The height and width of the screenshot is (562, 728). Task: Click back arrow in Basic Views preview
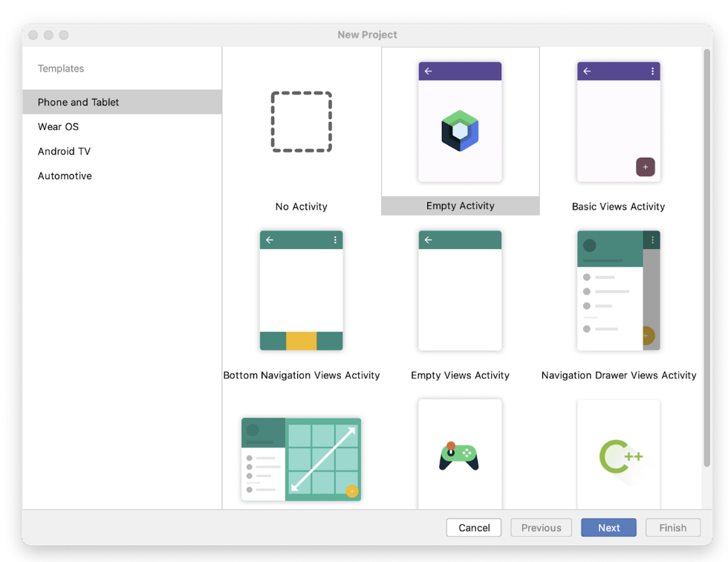tap(587, 71)
